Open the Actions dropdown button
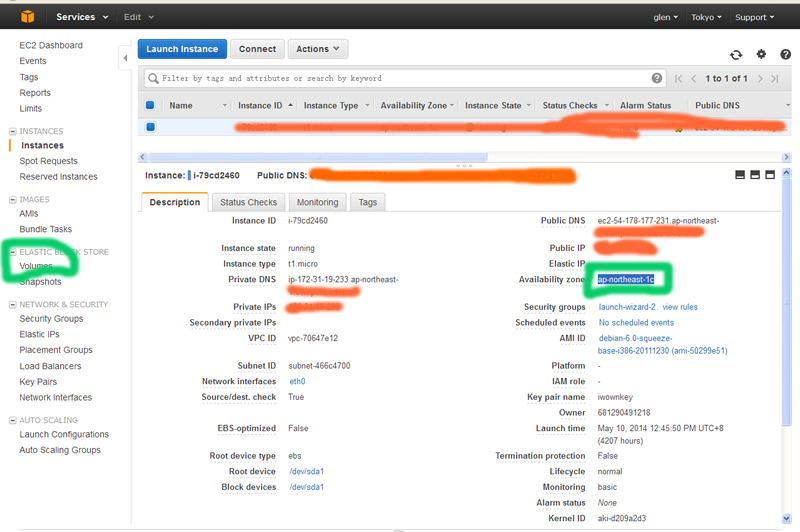This screenshot has height=532, width=800. 318,49
